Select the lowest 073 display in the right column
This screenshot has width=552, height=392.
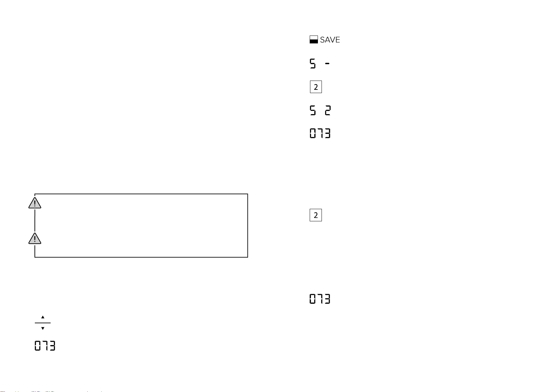click(320, 299)
